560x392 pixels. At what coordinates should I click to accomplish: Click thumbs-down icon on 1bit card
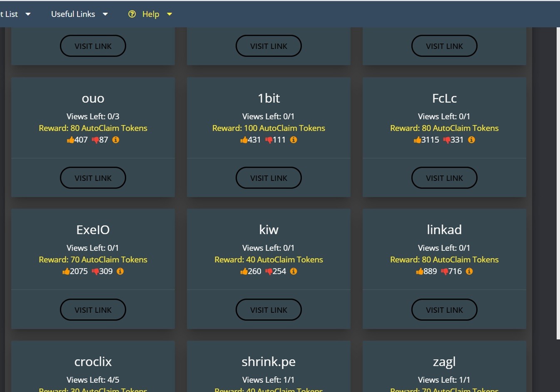tap(269, 140)
